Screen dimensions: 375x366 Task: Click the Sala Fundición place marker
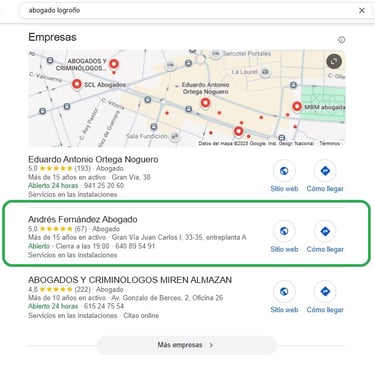pyautogui.click(x=175, y=136)
